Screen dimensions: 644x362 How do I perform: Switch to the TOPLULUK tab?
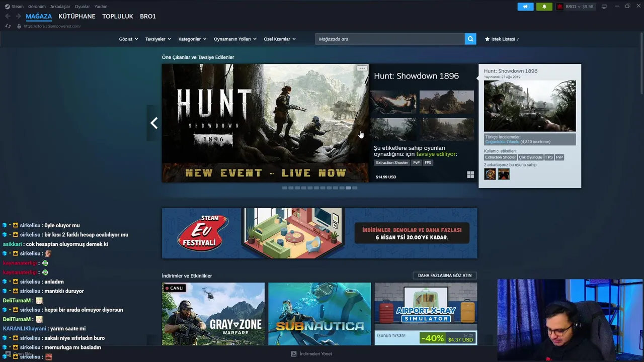coord(118,16)
